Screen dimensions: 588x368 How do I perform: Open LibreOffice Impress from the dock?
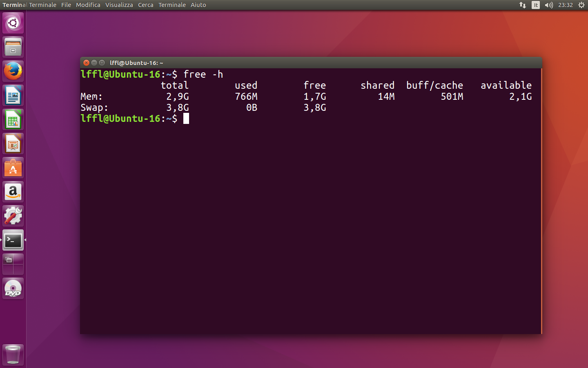tap(13, 143)
